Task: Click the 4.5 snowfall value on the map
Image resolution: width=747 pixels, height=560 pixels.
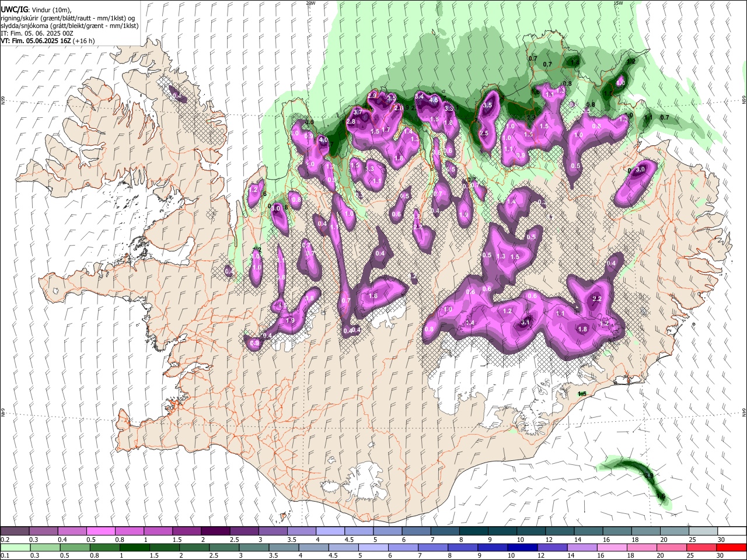Action: tap(434, 100)
